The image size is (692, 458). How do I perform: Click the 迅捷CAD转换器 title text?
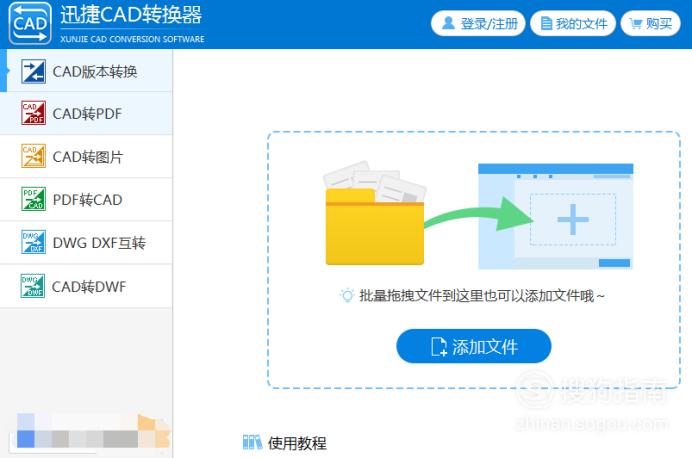coord(131,15)
